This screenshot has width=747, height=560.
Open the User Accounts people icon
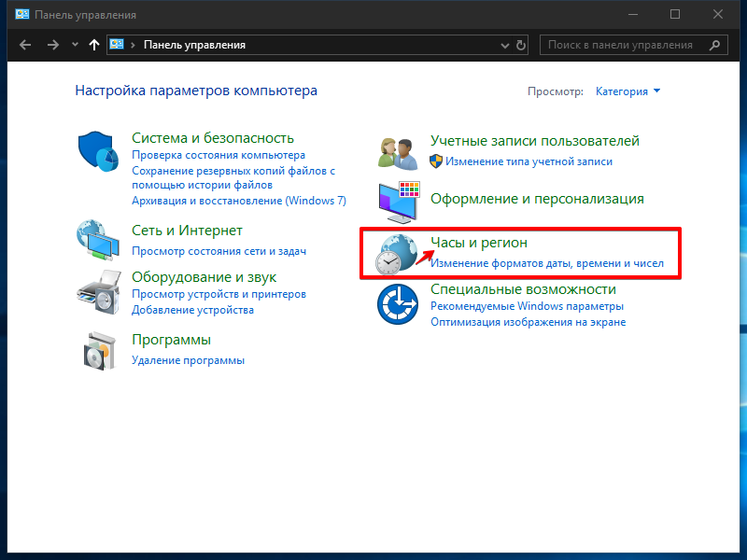point(399,153)
